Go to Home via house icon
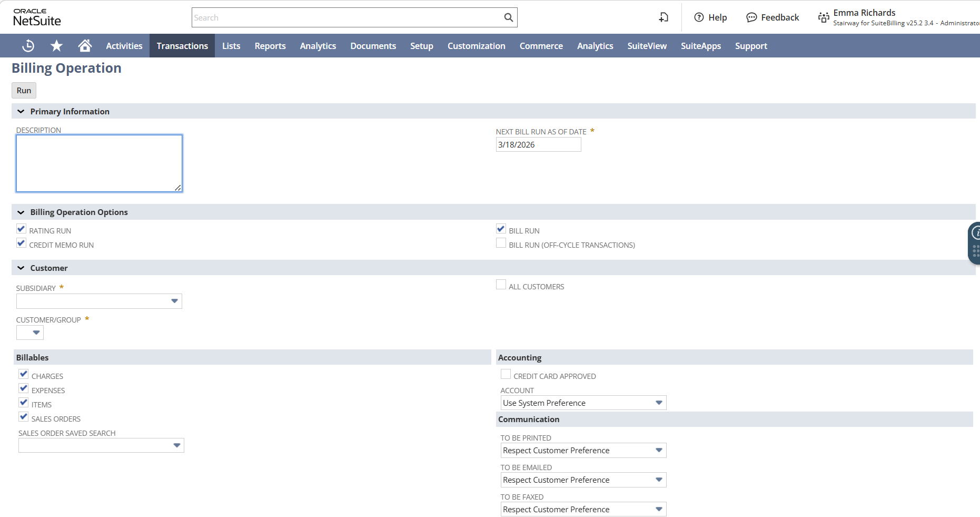Image resolution: width=980 pixels, height=517 pixels. [85, 46]
